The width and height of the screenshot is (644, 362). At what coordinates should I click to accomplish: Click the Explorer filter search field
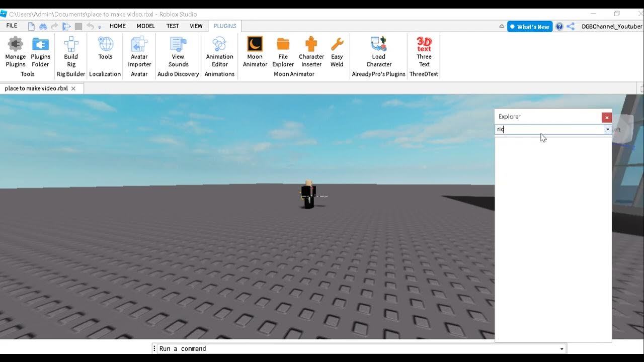pyautogui.click(x=549, y=129)
